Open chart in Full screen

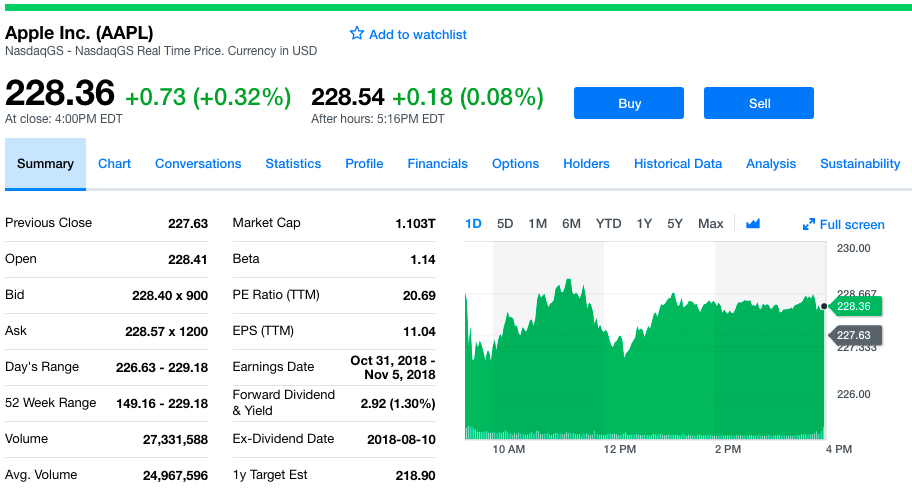(843, 224)
